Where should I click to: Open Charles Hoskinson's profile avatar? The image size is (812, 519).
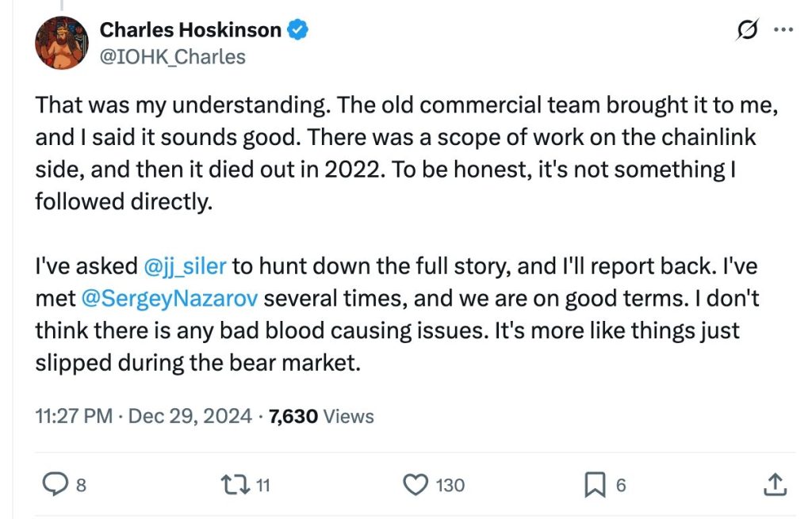point(60,43)
